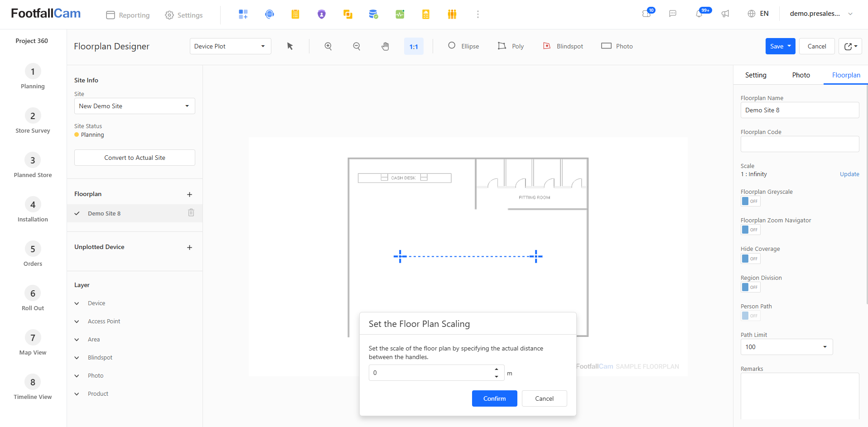Reset floorplan zoom to 1:1
Image resolution: width=868 pixels, height=427 pixels.
(414, 46)
